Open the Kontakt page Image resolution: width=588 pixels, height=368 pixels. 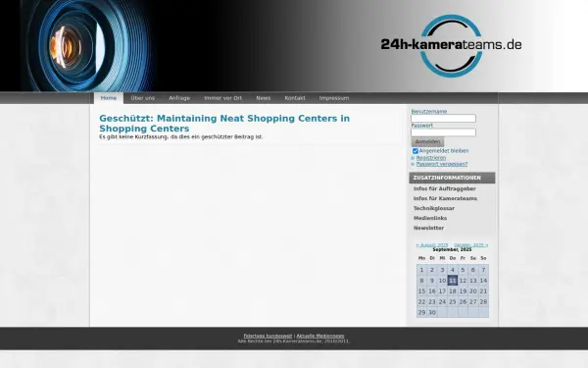tap(295, 98)
